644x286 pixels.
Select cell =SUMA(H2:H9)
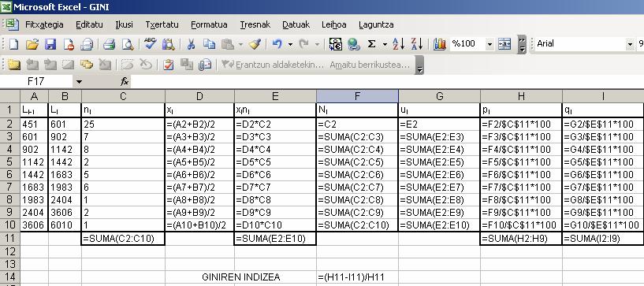coord(521,239)
